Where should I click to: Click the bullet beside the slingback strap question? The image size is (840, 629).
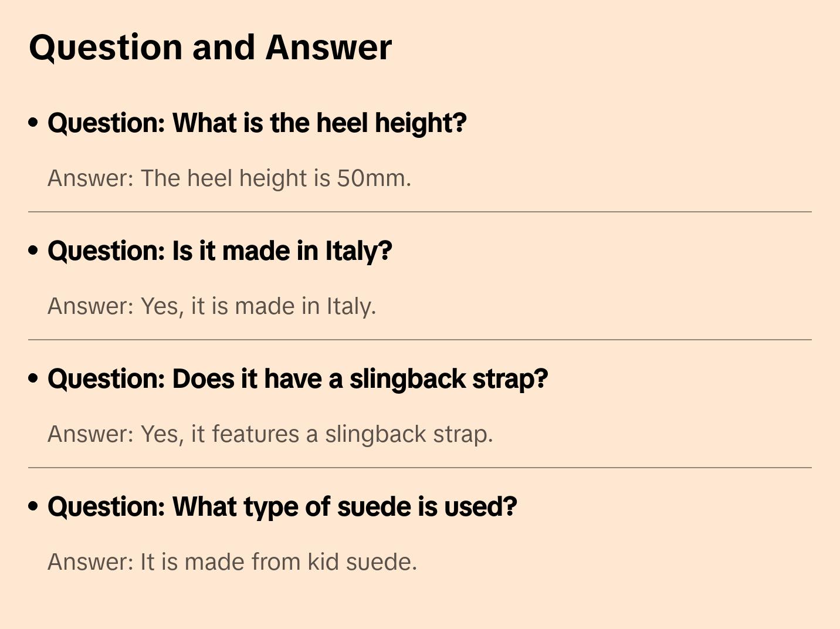coord(33,378)
